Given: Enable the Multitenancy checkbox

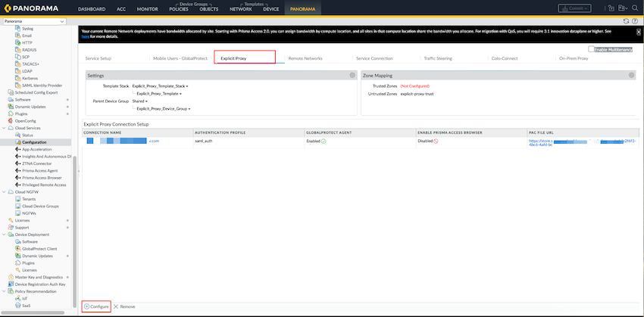Looking at the screenshot, I should [592, 49].
